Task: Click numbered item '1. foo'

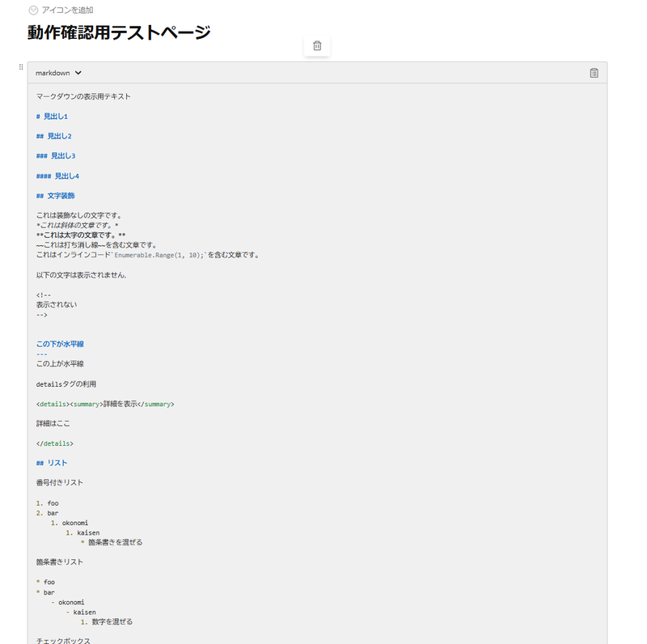Action: pyautogui.click(x=48, y=503)
